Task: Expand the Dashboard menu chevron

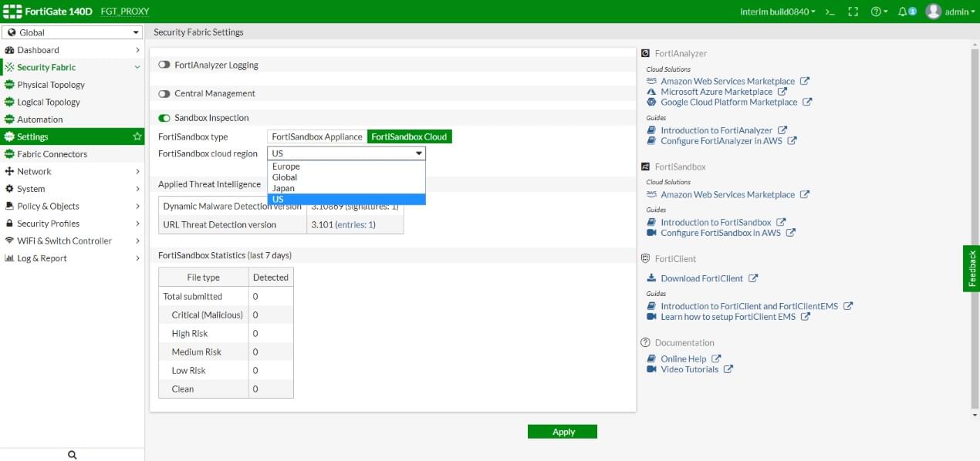Action: pos(137,50)
